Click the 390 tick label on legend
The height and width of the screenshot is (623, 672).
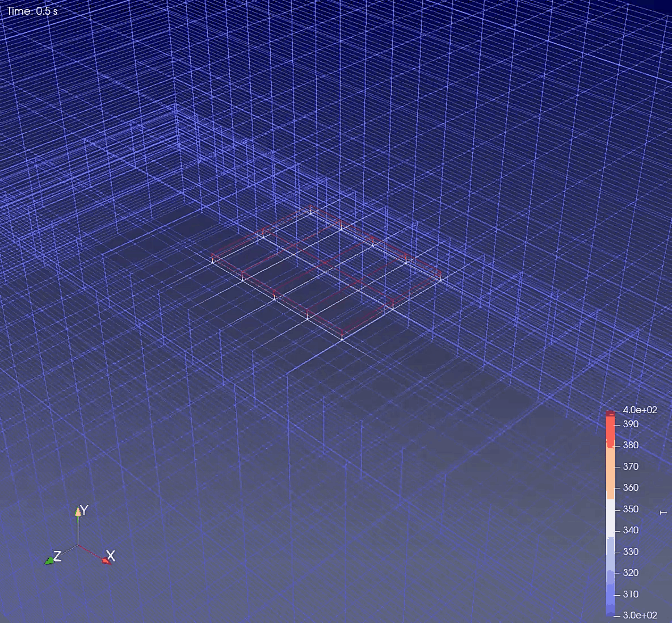tap(631, 424)
